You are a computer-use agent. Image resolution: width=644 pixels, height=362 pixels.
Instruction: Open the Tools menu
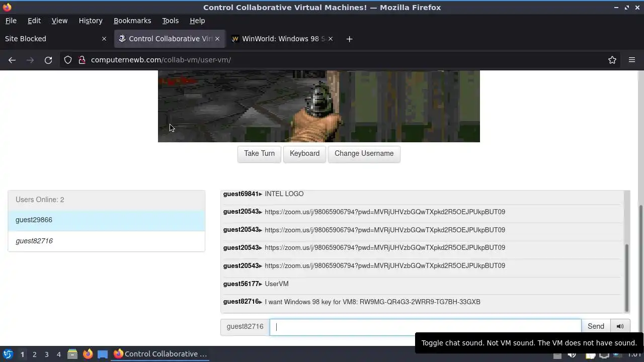(x=170, y=21)
